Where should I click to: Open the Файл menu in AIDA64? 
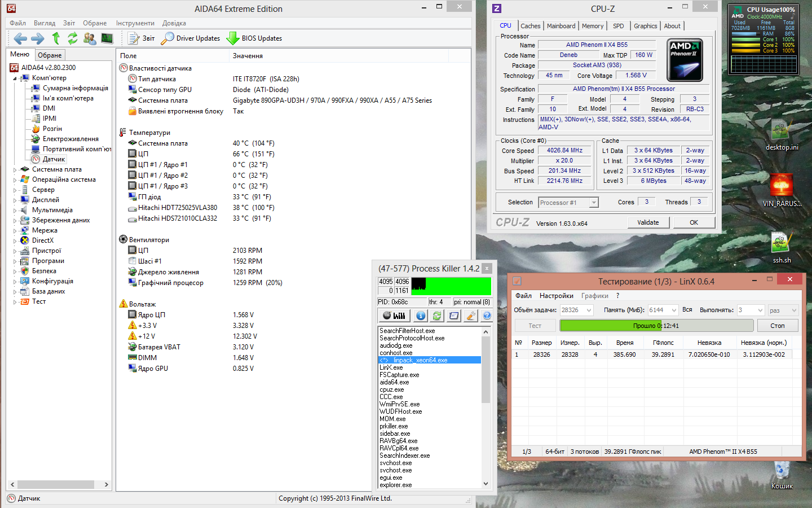click(17, 23)
